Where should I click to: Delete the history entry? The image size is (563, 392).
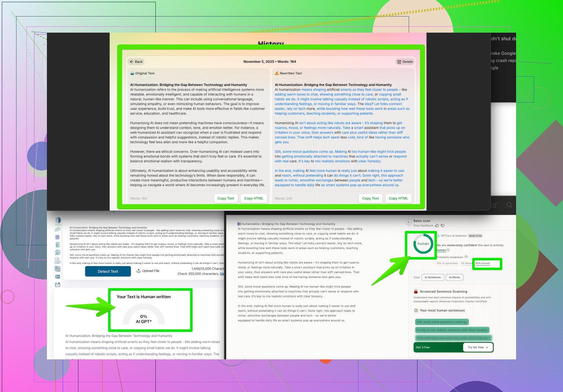coord(405,62)
